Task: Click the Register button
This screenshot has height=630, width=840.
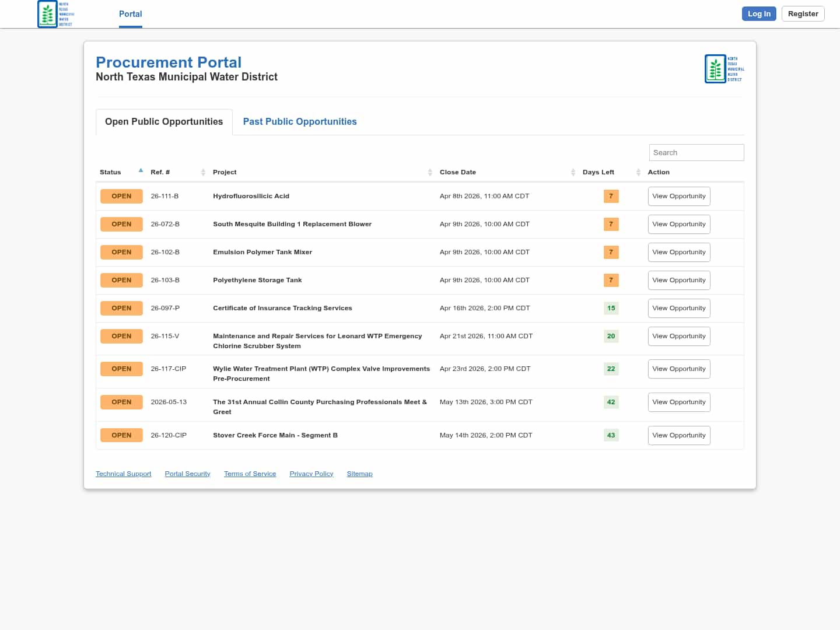Action: click(x=803, y=14)
